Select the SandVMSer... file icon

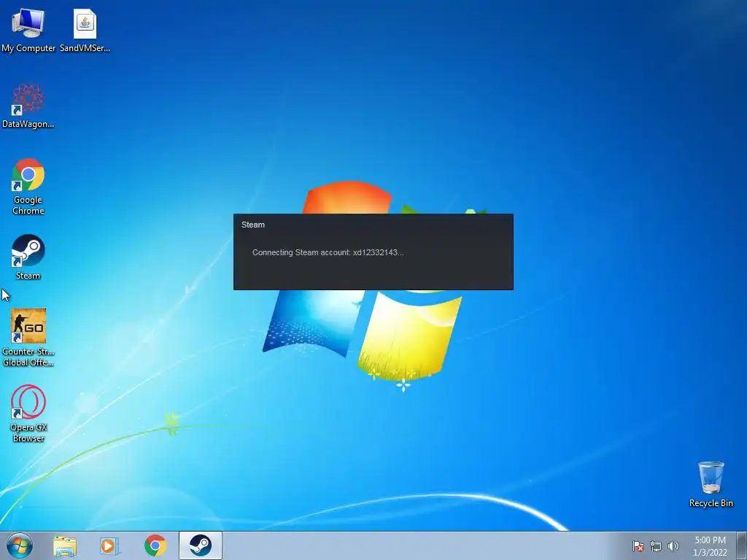[x=85, y=30]
